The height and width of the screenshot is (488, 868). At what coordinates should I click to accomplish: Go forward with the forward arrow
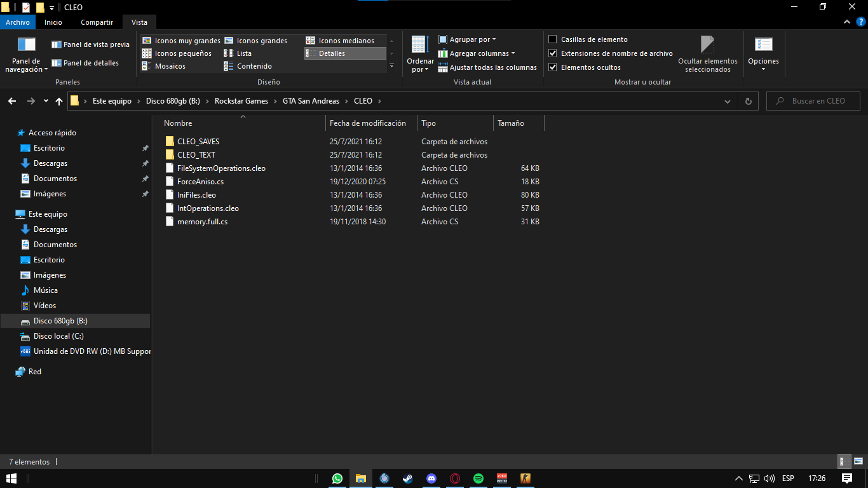31,101
